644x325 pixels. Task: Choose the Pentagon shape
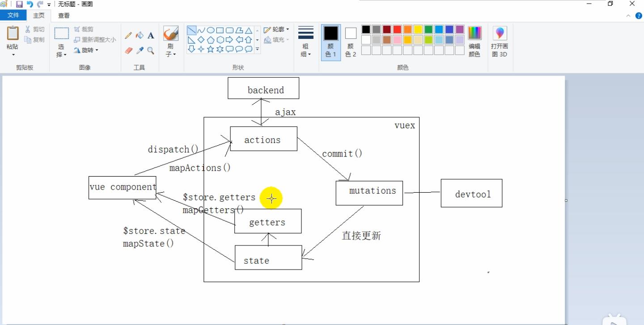[211, 40]
